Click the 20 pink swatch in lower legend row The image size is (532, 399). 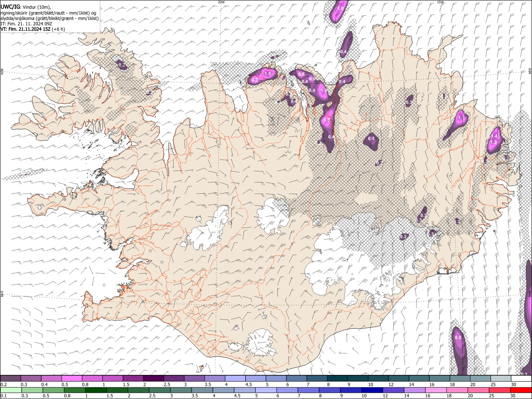tap(478, 390)
